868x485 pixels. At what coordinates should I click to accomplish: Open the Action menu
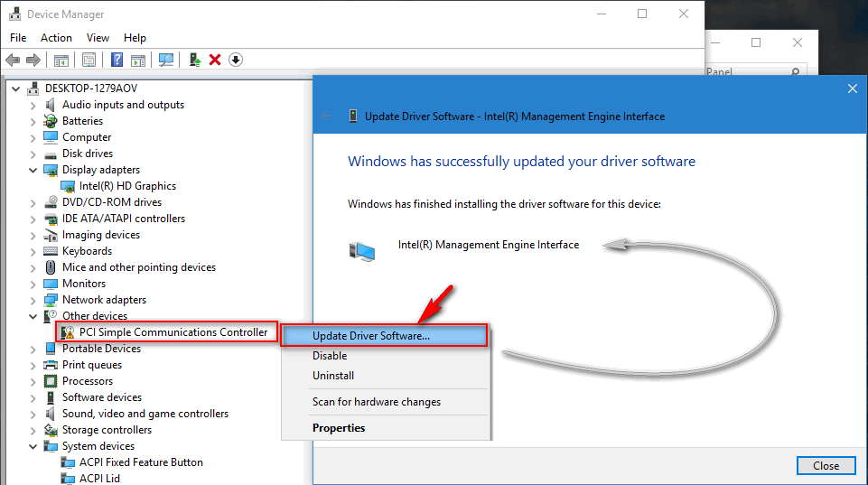(56, 38)
